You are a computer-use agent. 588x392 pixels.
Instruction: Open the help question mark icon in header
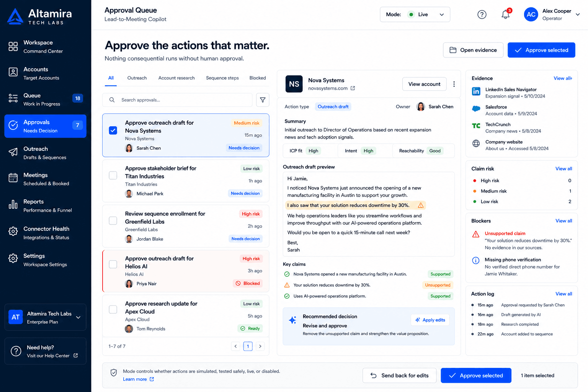482,15
